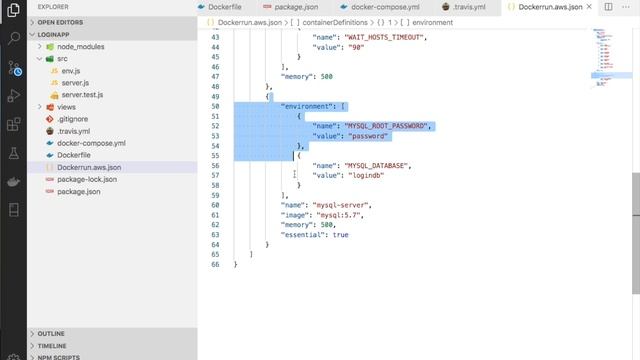
Task: Click the EXPLORER panel title
Action: pos(53,7)
